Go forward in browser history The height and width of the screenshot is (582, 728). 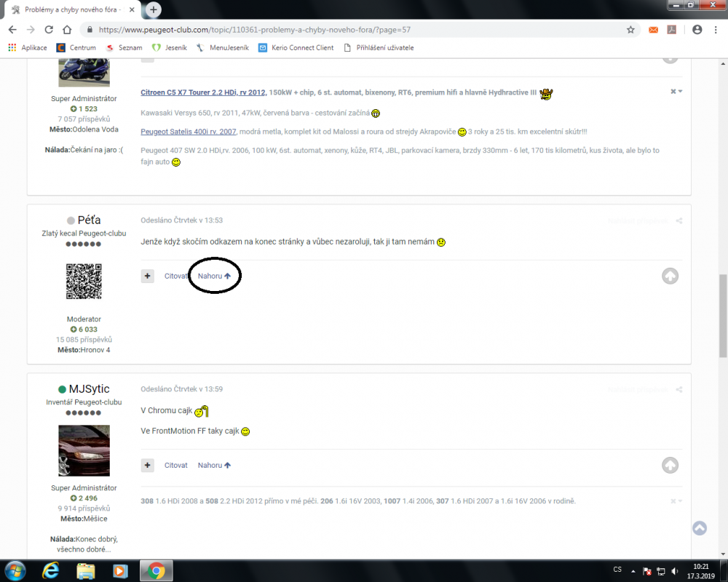[x=31, y=30]
